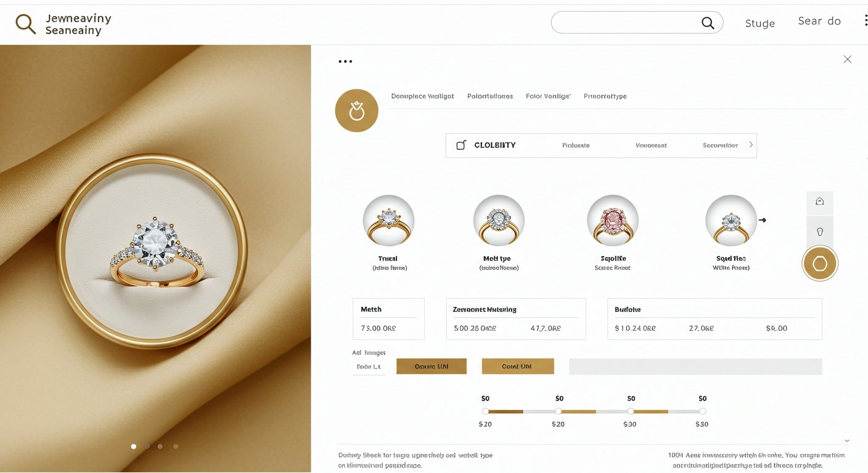Open the Stuge menu item
The image size is (868, 473).
[x=760, y=23]
